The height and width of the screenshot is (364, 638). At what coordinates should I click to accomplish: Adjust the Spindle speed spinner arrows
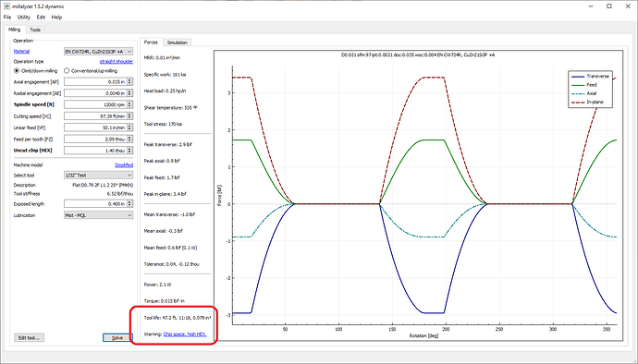click(x=129, y=104)
